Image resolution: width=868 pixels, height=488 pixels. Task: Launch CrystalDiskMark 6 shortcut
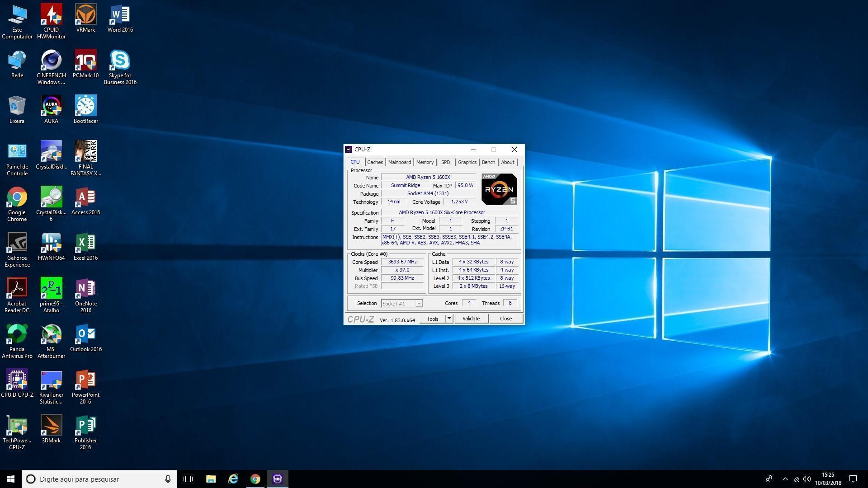(51, 204)
